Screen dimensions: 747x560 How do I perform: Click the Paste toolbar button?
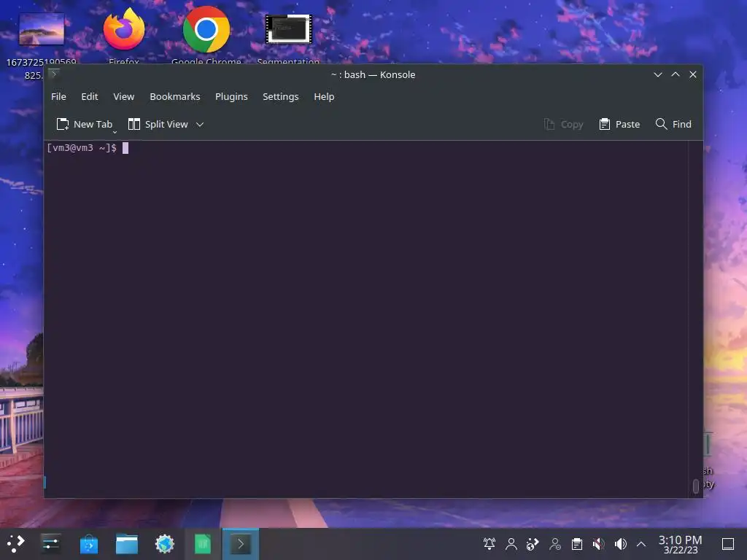619,124
